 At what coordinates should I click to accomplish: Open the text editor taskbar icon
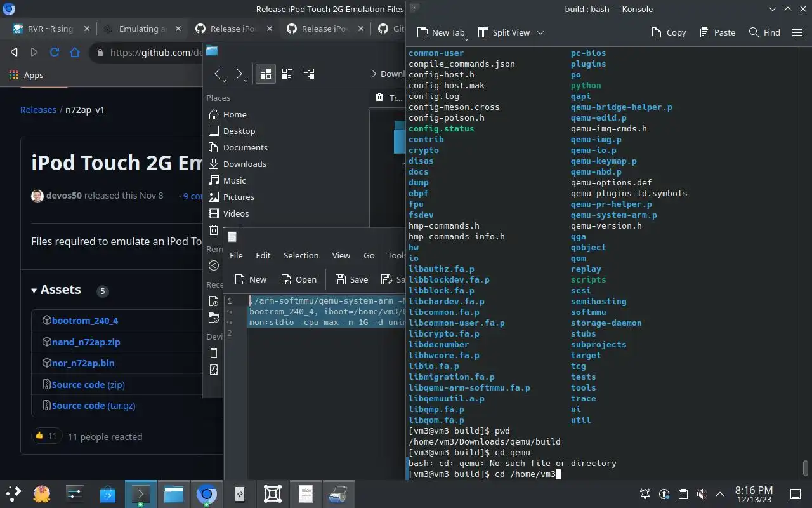point(306,493)
